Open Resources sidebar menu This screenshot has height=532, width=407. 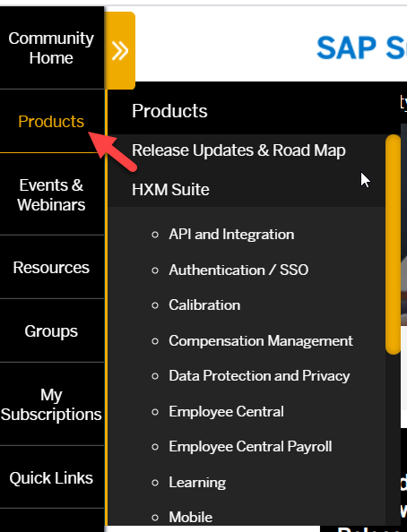coord(51,268)
